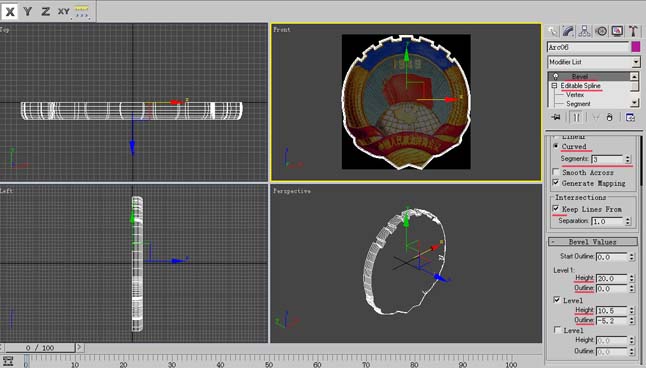Viewport: 646px width, 368px height.
Task: Click Level 1 Height field 20.0
Action: coord(611,279)
